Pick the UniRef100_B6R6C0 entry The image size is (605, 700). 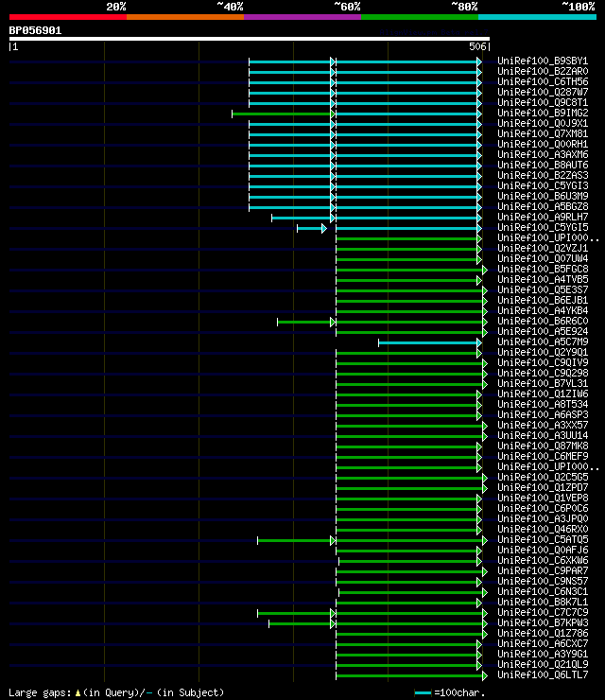pos(543,322)
